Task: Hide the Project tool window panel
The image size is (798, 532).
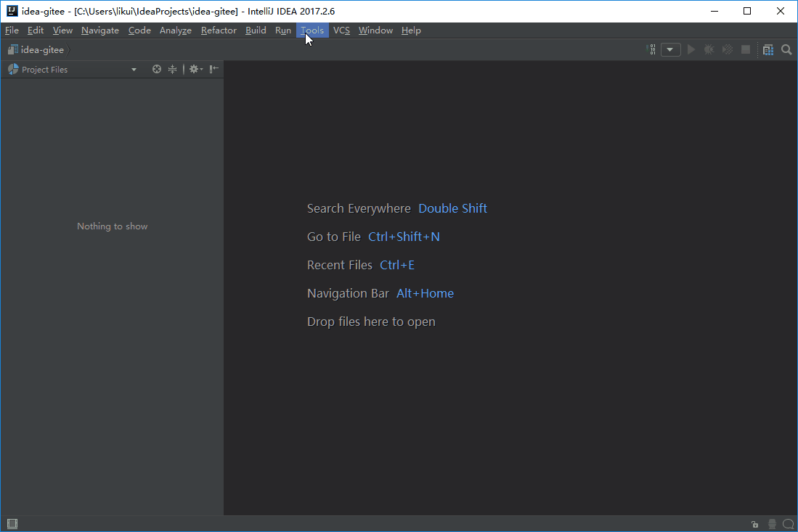Action: [214, 69]
